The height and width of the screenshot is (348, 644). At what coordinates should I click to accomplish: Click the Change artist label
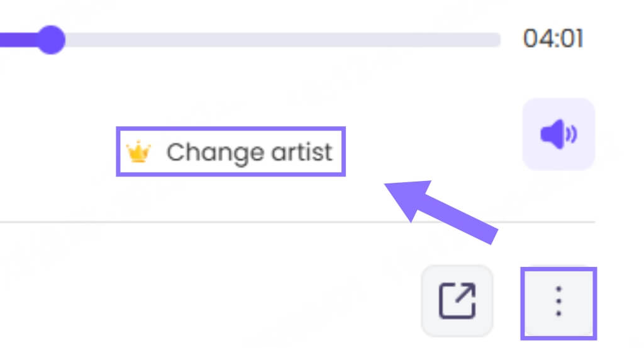[249, 152]
